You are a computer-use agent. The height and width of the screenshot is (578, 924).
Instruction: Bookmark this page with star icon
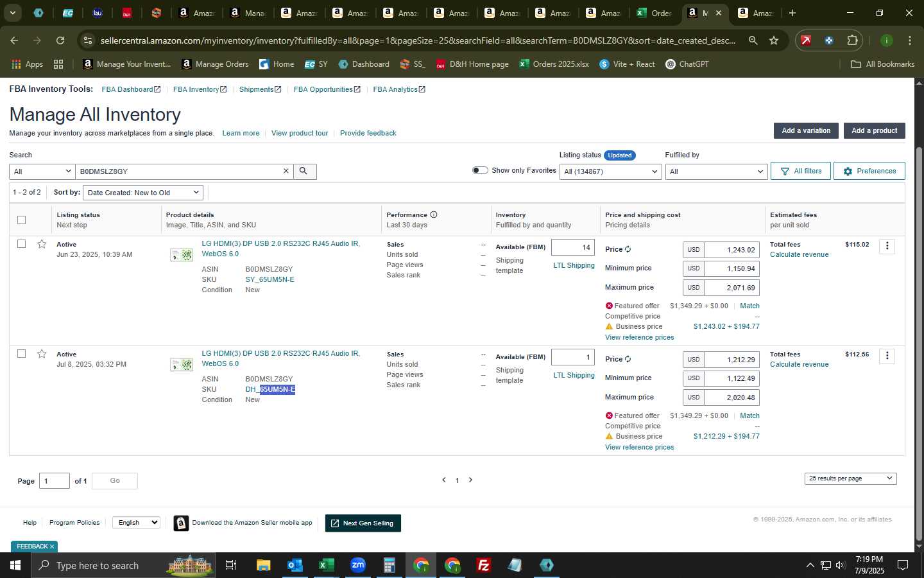(774, 40)
